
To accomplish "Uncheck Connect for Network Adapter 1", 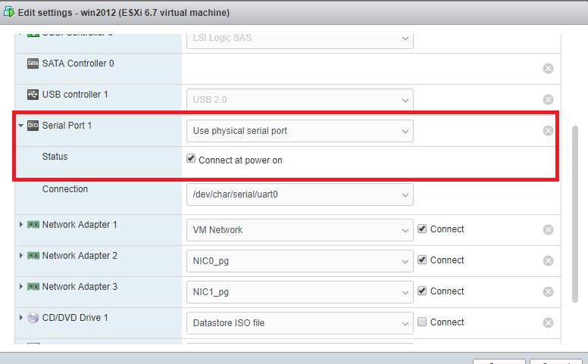I will pyautogui.click(x=422, y=229).
